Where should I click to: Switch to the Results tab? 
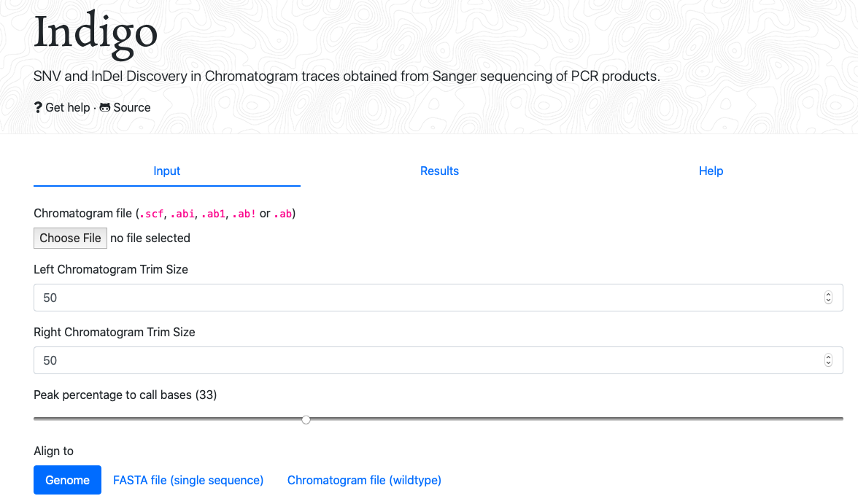pos(439,171)
